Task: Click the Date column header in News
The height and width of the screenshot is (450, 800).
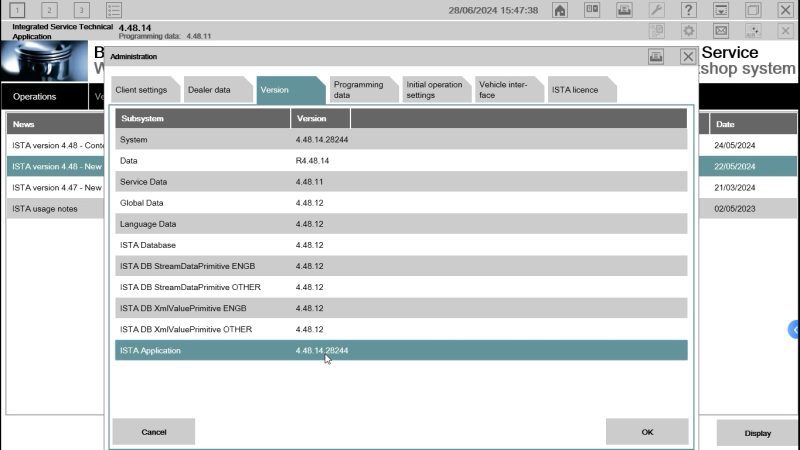Action: coord(753,124)
